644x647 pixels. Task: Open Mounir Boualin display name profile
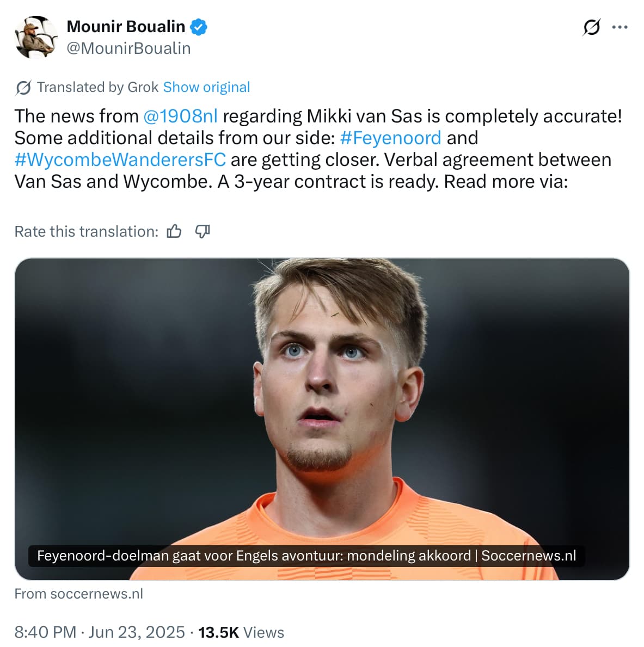[x=126, y=27]
